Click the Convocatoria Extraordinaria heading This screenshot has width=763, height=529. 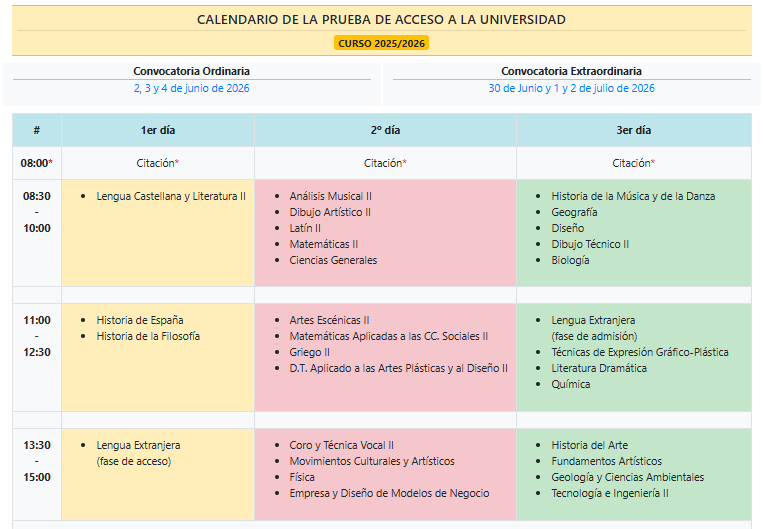(571, 71)
